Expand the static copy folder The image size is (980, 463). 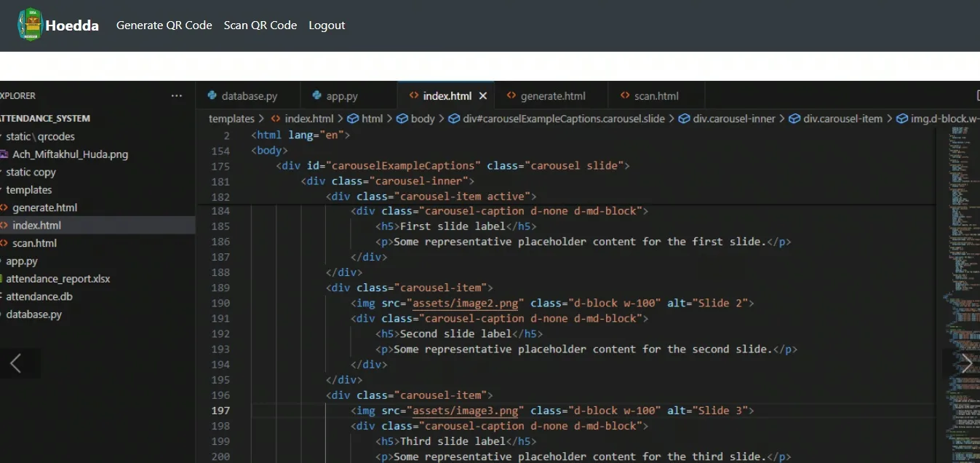tap(31, 172)
